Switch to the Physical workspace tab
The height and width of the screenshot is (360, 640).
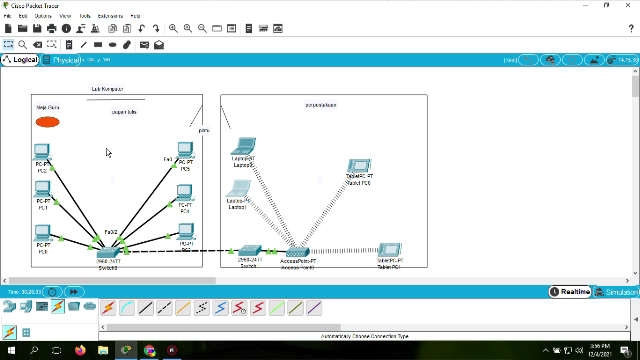click(61, 60)
